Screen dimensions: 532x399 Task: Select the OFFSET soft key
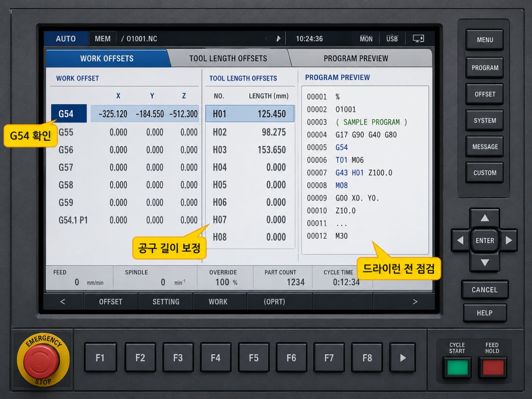tap(111, 302)
